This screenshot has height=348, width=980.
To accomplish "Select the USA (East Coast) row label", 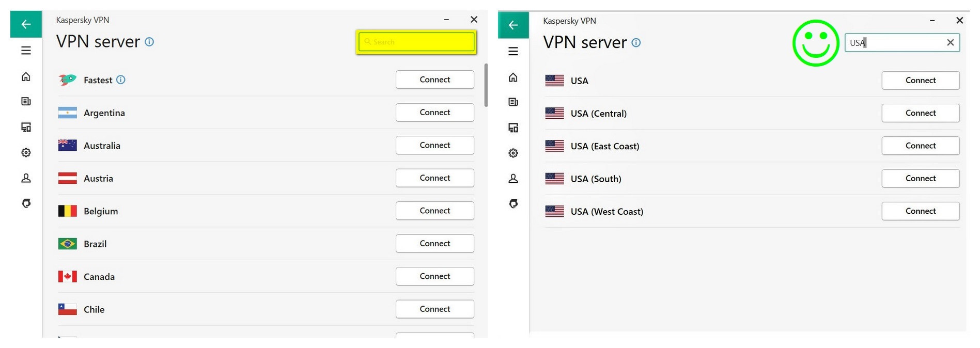I will [605, 146].
